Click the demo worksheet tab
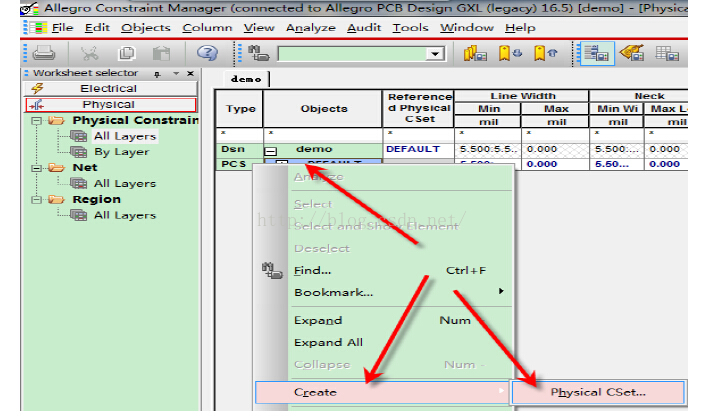The width and height of the screenshot is (704, 419). [x=246, y=78]
